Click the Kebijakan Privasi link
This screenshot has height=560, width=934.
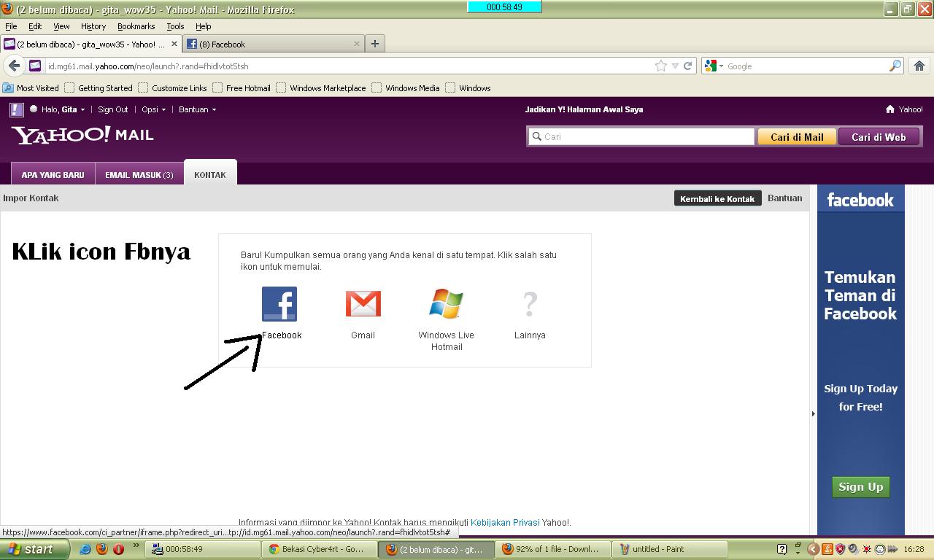click(505, 522)
